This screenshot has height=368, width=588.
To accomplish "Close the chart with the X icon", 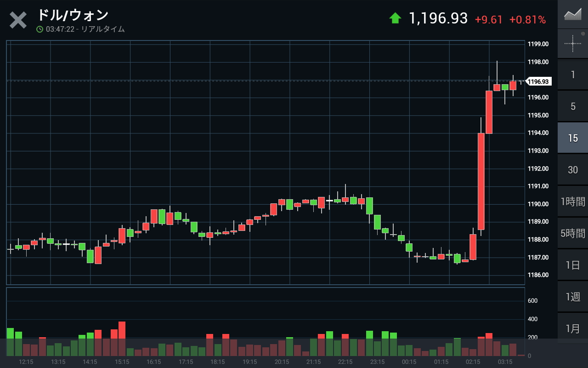I will coord(18,21).
